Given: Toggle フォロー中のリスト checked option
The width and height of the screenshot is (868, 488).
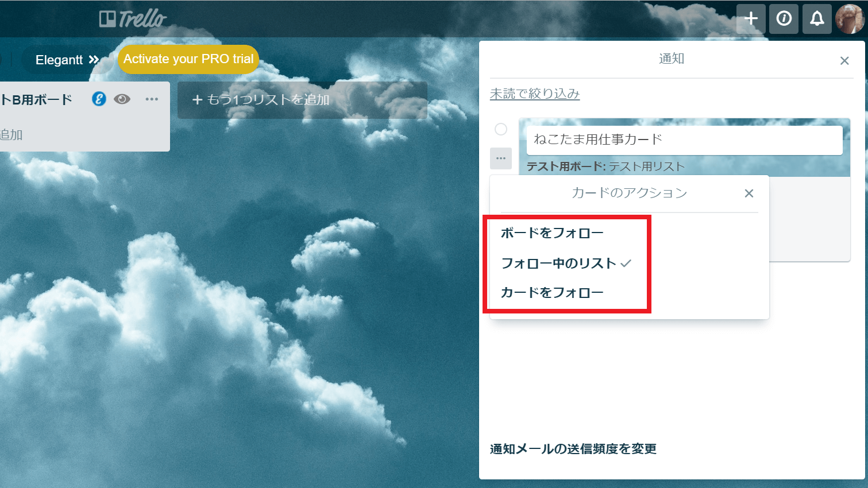Looking at the screenshot, I should tap(566, 264).
